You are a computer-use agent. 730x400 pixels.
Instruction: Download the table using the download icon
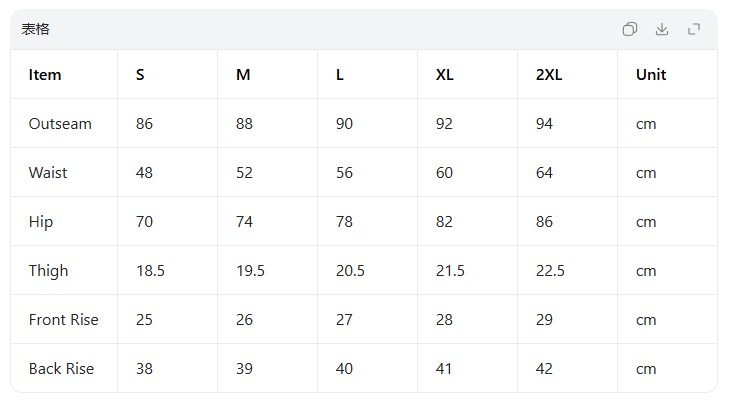coord(662,29)
